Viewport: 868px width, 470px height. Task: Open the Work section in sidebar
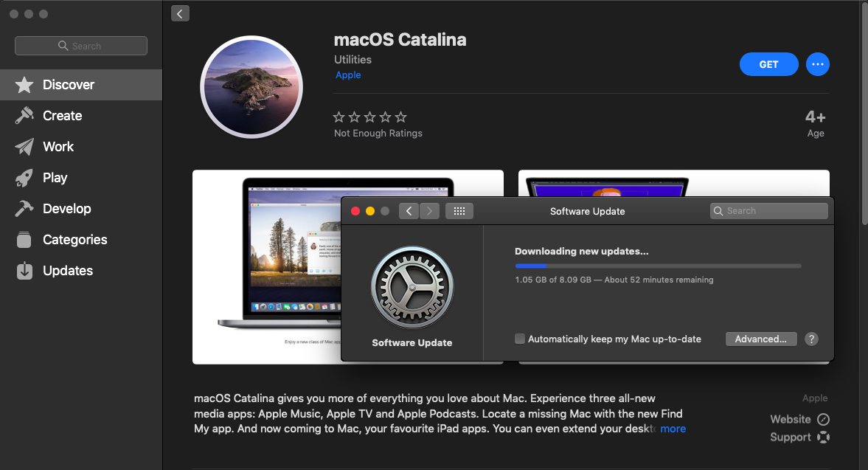(81, 147)
